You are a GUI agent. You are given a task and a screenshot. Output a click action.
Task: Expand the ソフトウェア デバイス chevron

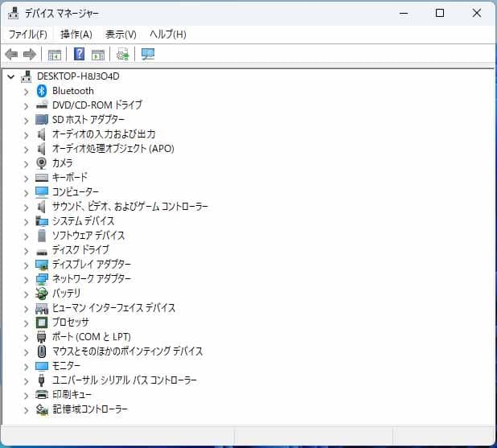(x=27, y=236)
